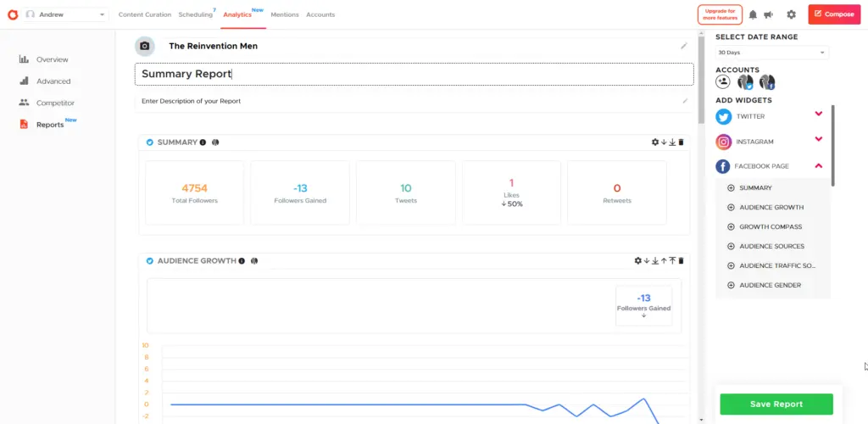Switch to the Content Curation tab
868x424 pixels.
pos(144,14)
